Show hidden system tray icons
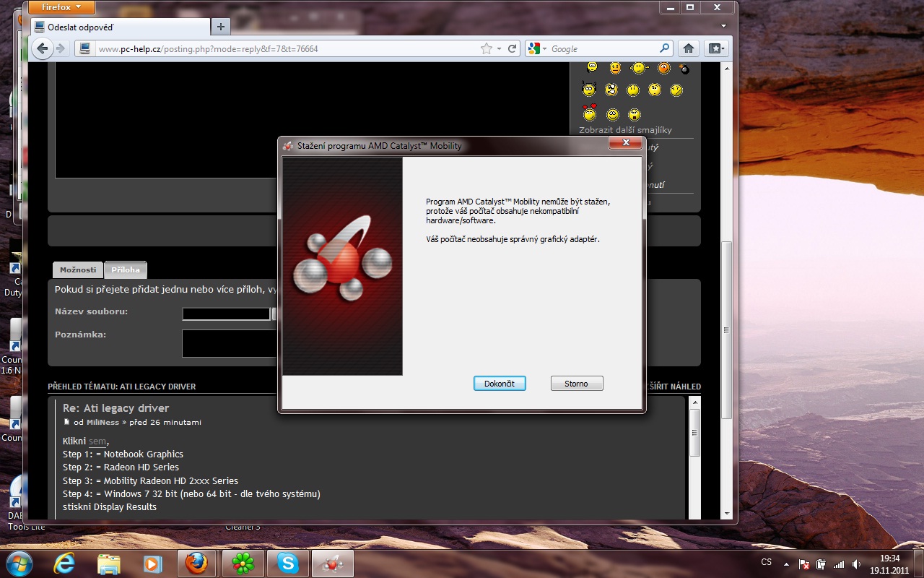The image size is (924, 578). 788,564
